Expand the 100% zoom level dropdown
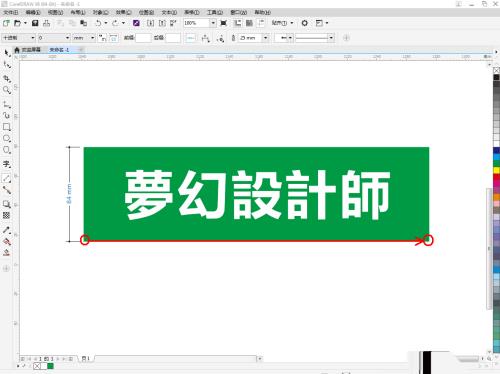500x374 pixels. 213,23
